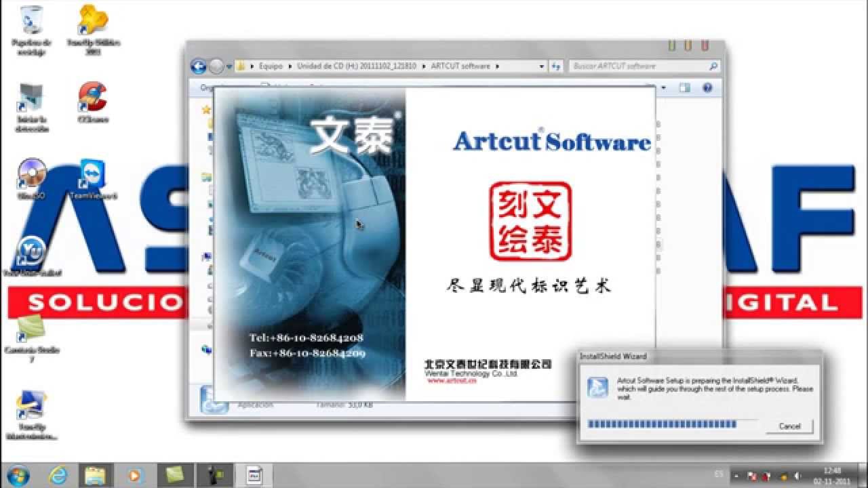This screenshot has height=488, width=868.
Task: Click the InstallShield progress bar
Action: coord(672,424)
